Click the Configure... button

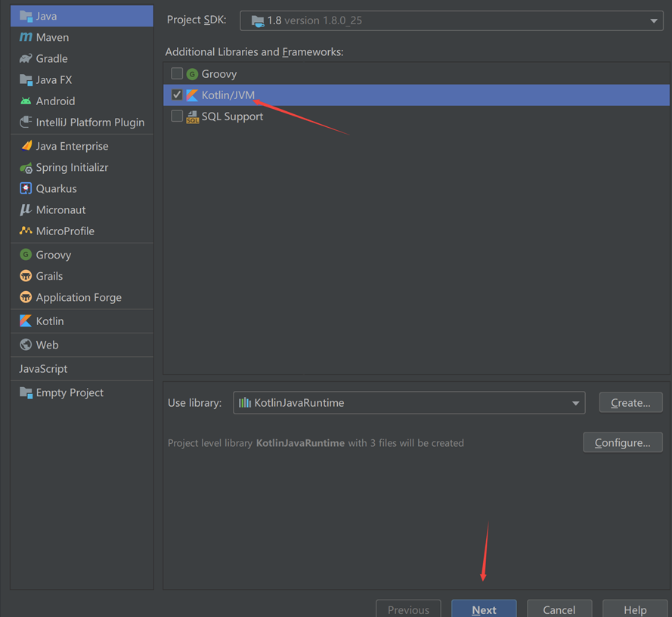click(623, 442)
